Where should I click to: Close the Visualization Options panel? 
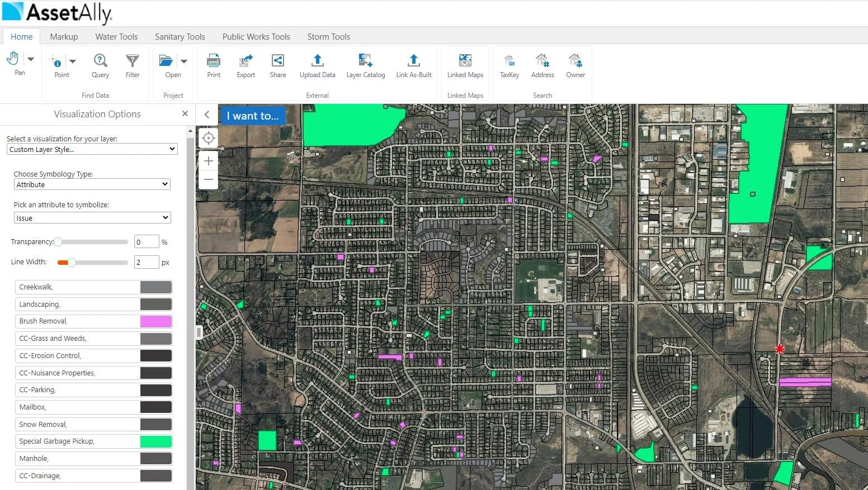tap(185, 113)
